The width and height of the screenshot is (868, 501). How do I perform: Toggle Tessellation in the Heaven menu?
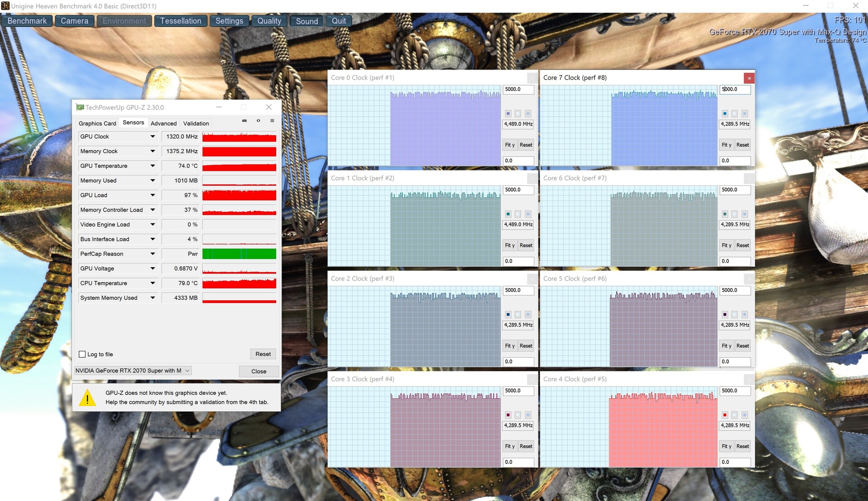[x=181, y=21]
